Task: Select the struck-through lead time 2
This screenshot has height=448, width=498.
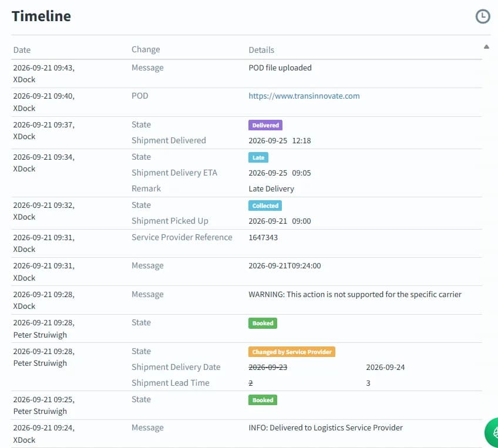Action: [251, 383]
